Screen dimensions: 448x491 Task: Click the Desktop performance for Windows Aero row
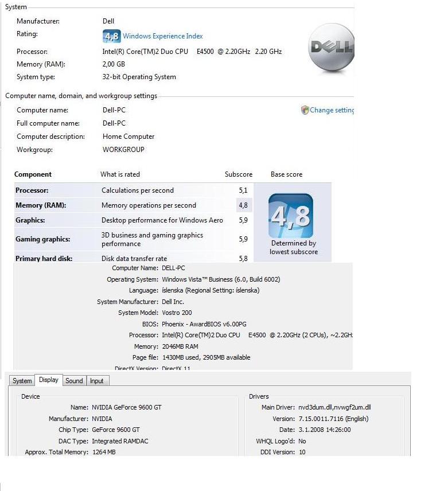pyautogui.click(x=162, y=220)
